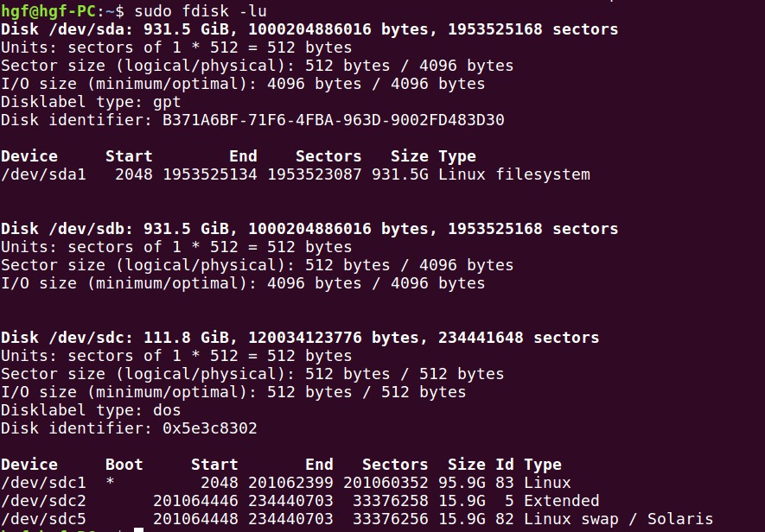Image resolution: width=765 pixels, height=532 pixels.
Task: Click the Boot column header
Action: (124, 465)
